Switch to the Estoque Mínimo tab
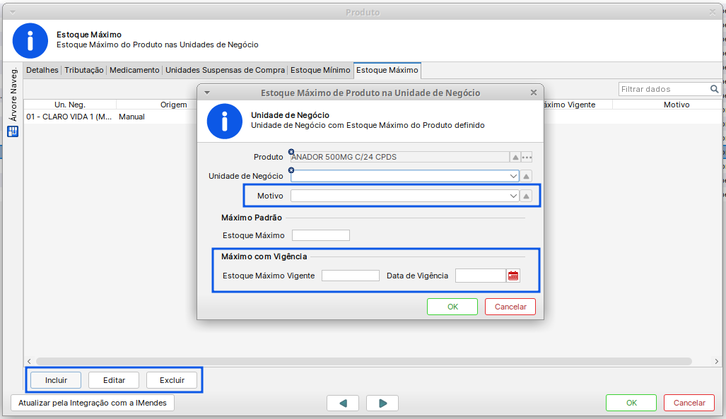The height and width of the screenshot is (419, 726). (320, 70)
